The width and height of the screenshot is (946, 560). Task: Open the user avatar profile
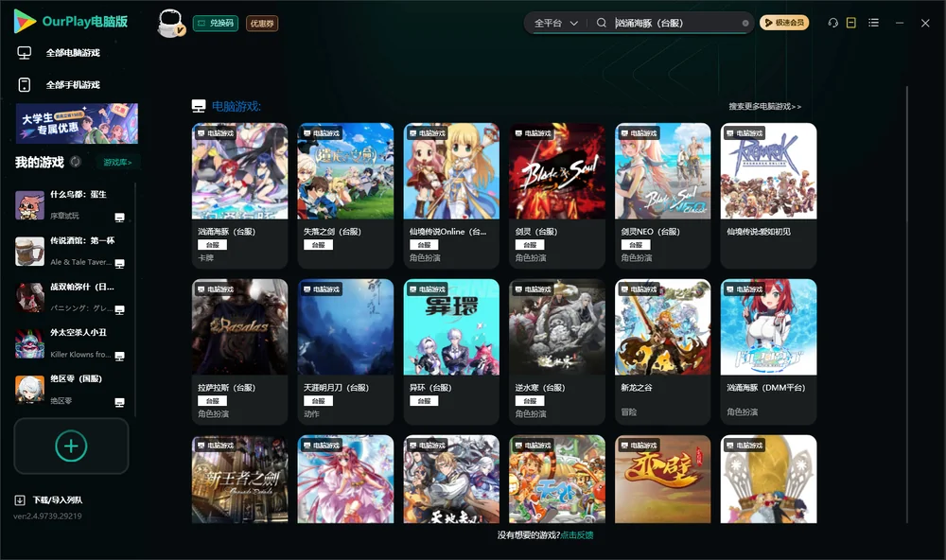coord(170,23)
